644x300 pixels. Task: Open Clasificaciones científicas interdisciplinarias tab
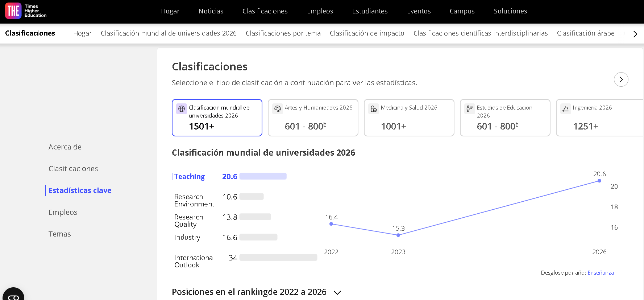[x=481, y=33]
